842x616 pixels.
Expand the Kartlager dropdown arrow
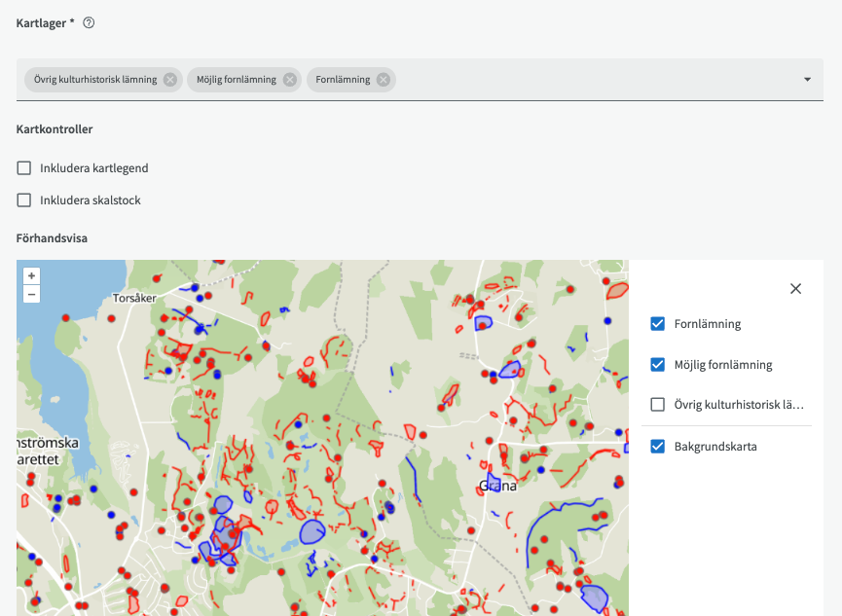click(x=807, y=80)
